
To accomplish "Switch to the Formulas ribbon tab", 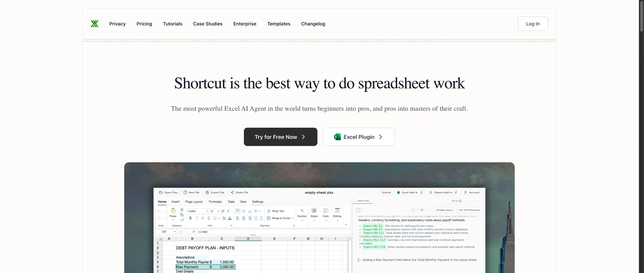I will 215,202.
